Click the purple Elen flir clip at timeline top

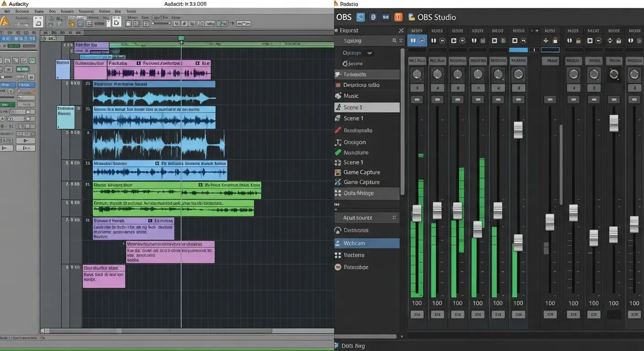click(x=91, y=45)
